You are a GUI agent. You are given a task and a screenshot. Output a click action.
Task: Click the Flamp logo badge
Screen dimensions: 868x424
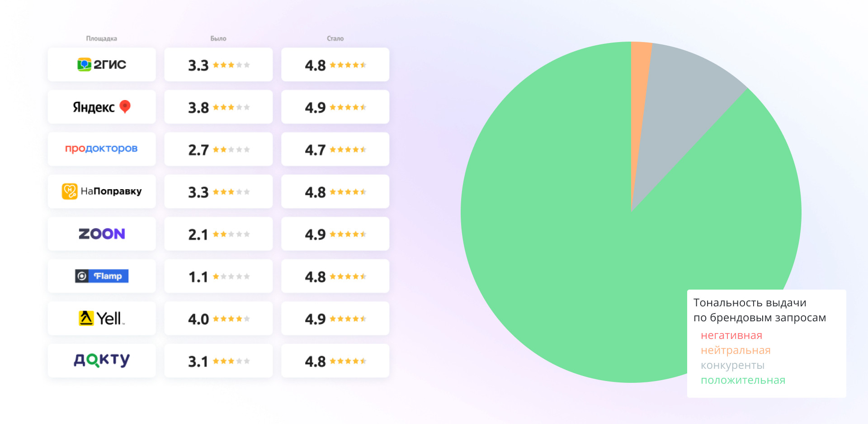tap(102, 276)
